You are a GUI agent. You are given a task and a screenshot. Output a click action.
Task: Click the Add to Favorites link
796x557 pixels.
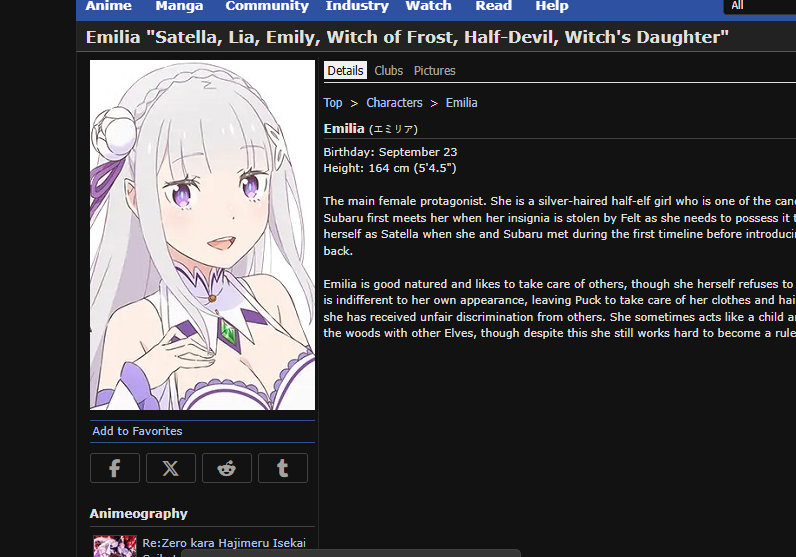(137, 431)
